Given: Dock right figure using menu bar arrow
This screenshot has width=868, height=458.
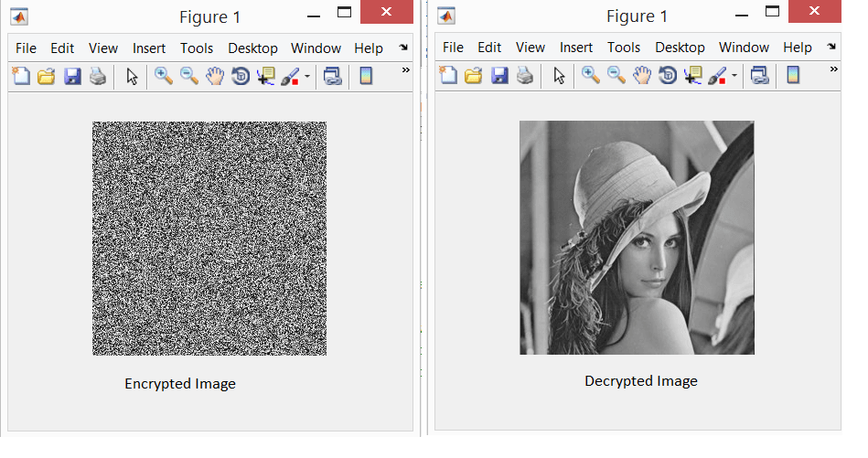Looking at the screenshot, I should (831, 47).
